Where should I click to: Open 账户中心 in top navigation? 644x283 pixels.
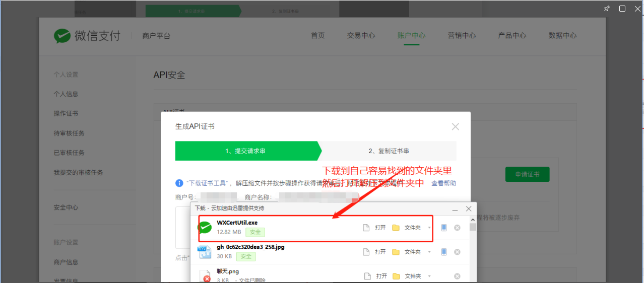[411, 36]
